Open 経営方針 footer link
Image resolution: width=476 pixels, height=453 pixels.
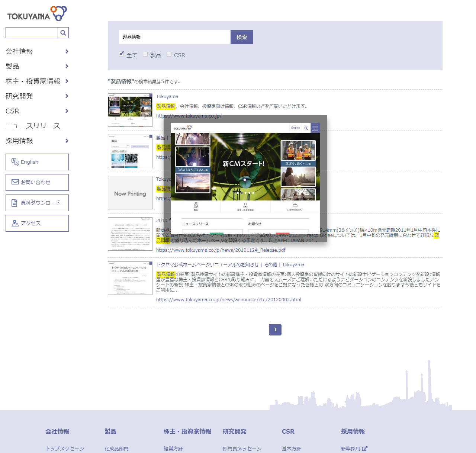(173, 449)
